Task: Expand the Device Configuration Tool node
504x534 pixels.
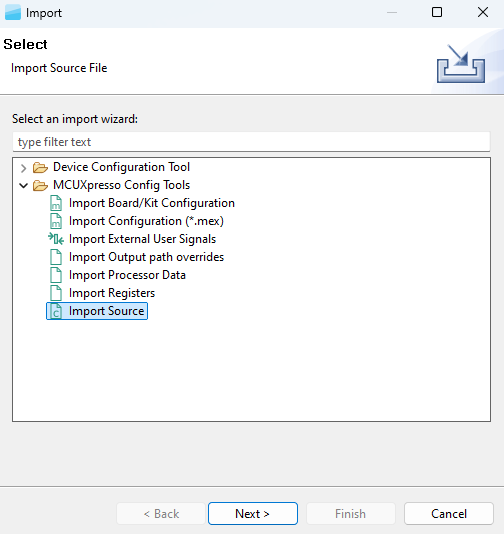Action: [23, 168]
